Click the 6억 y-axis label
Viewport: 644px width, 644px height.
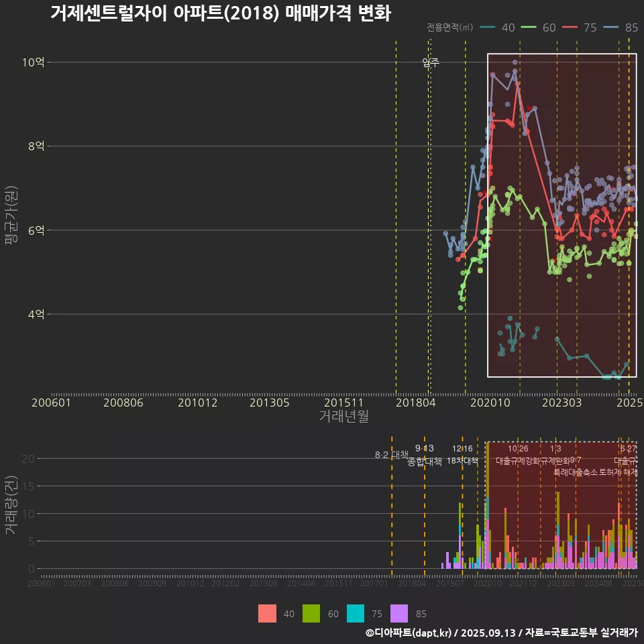tap(36, 230)
